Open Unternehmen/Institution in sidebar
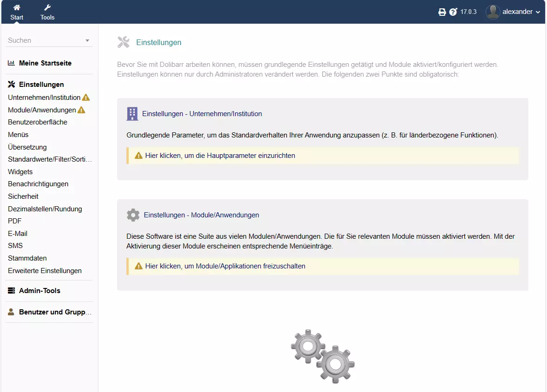 [x=44, y=98]
